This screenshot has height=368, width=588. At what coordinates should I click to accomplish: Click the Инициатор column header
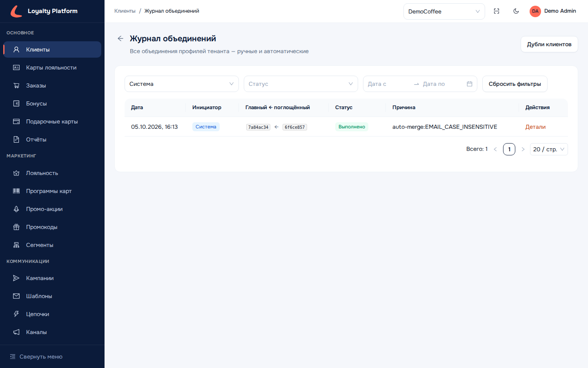point(212,108)
